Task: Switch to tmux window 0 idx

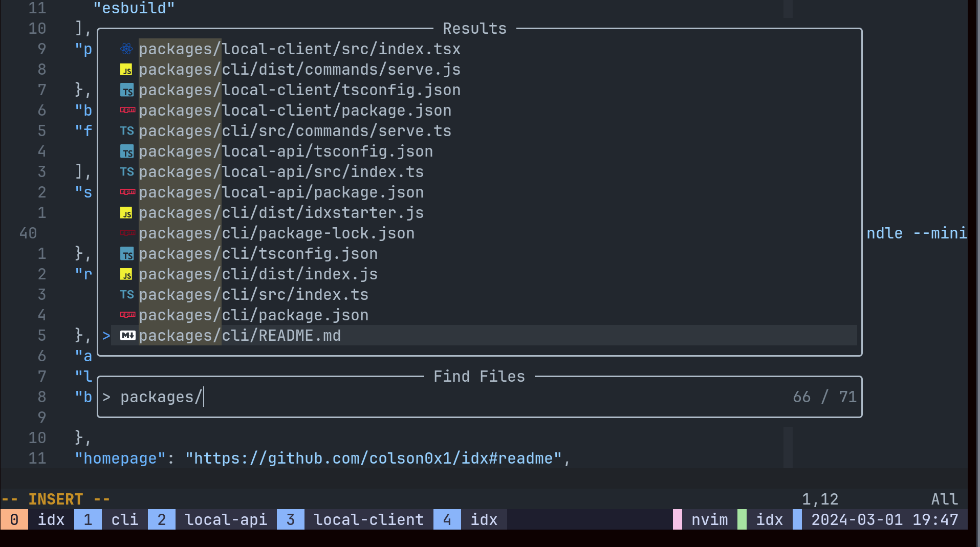Action: 37,520
